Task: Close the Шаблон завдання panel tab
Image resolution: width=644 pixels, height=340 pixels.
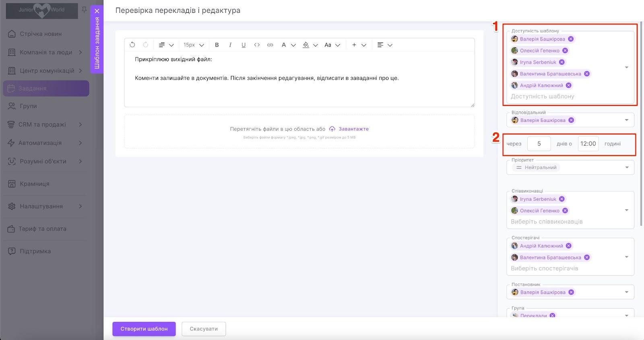Action: 97,11
